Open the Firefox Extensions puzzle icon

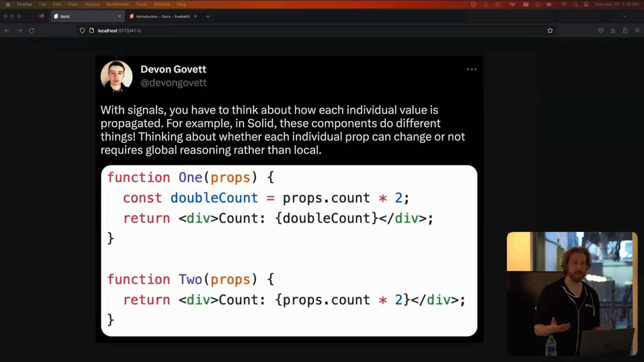click(625, 31)
